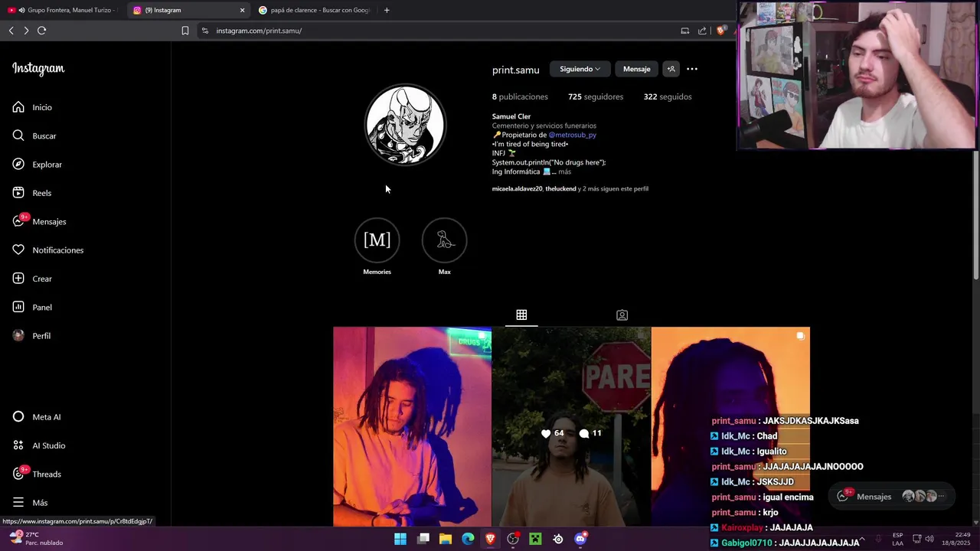Image resolution: width=980 pixels, height=551 pixels.
Task: Click the Instagram logo
Action: [x=38, y=69]
